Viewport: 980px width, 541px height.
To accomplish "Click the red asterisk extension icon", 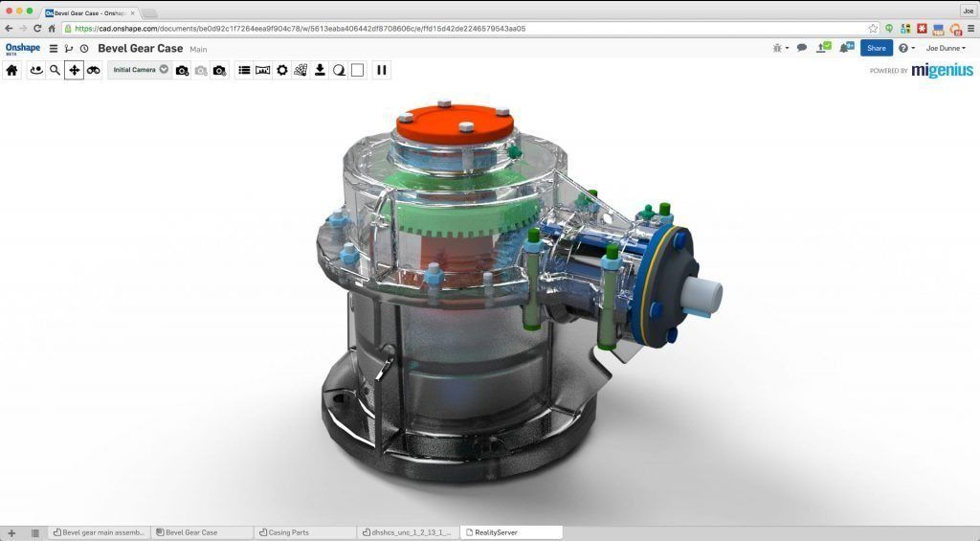I will pos(922,28).
